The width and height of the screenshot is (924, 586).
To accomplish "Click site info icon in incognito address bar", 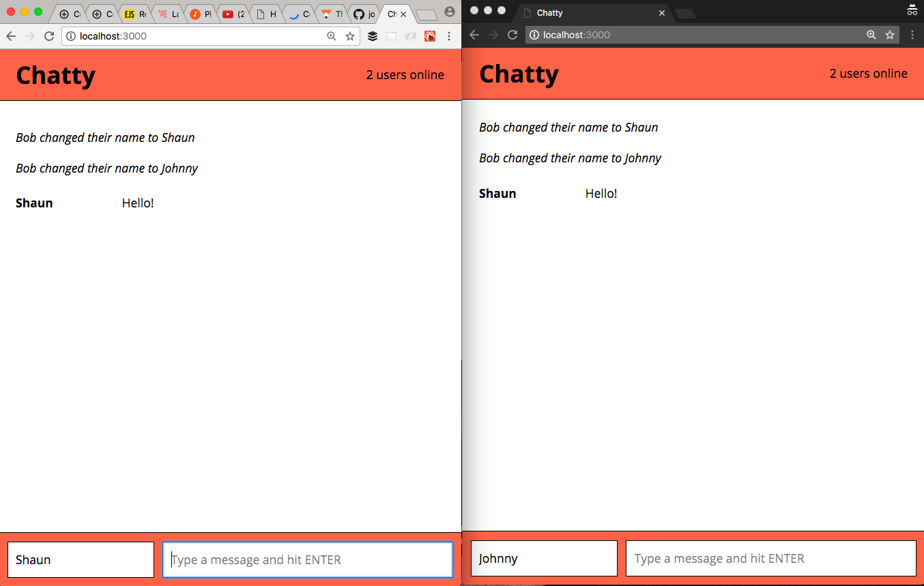I will click(x=534, y=35).
